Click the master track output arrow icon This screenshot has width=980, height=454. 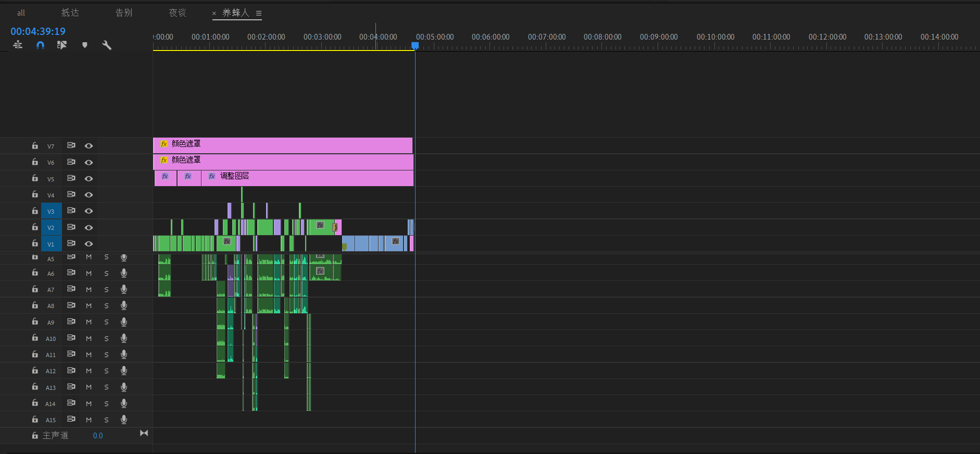pyautogui.click(x=144, y=434)
